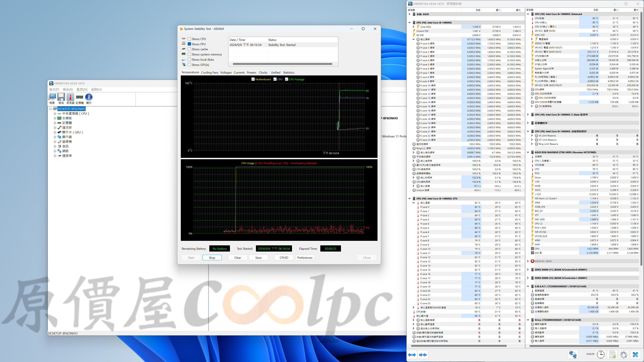The height and width of the screenshot is (362, 644).
Task: Switch to the Cooling Fans tab
Action: (x=209, y=72)
